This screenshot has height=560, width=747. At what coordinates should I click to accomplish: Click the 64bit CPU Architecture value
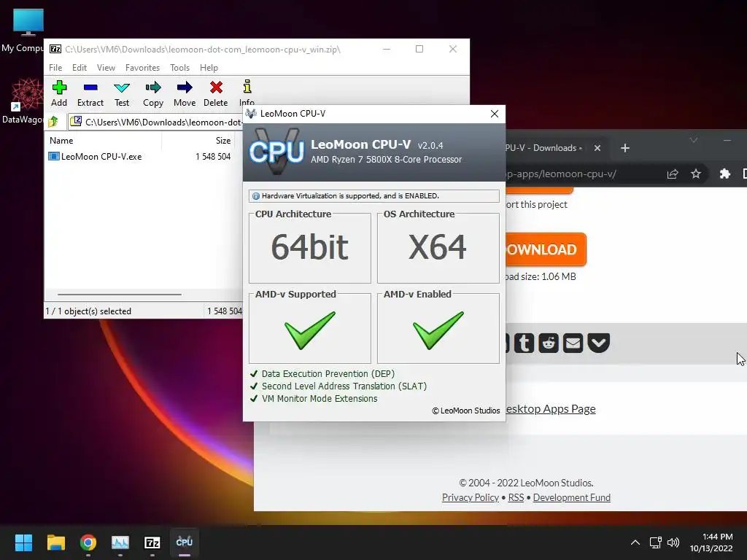coord(309,247)
